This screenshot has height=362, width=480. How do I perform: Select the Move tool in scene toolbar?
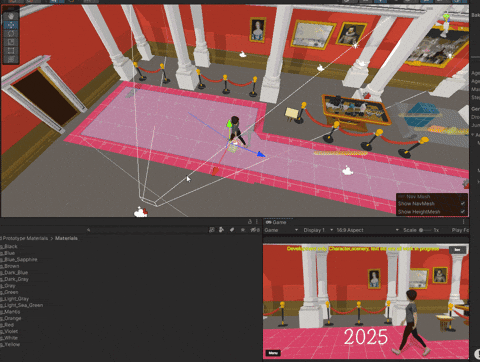(x=11, y=25)
